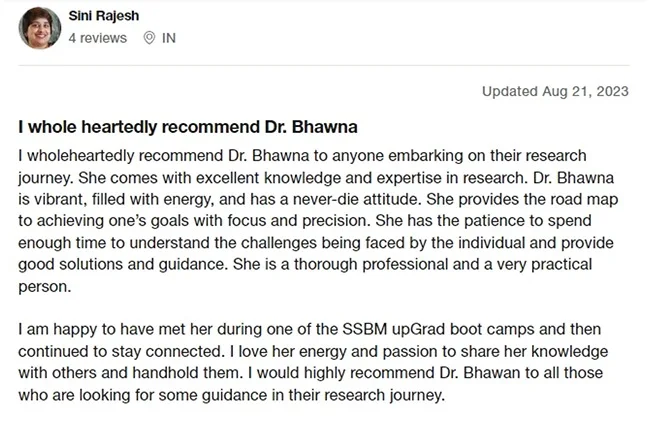Screen dimensions: 650x434
Task: Open the Sini Rajesh reviewer name
Action: pos(105,16)
